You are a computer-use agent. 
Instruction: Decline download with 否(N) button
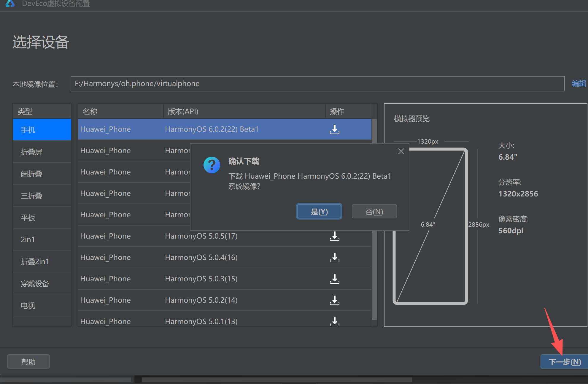tap(374, 212)
